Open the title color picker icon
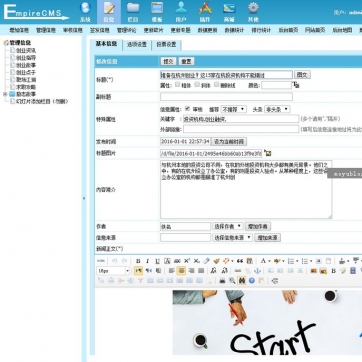Viewport: 362px width, 362px height. click(x=296, y=85)
